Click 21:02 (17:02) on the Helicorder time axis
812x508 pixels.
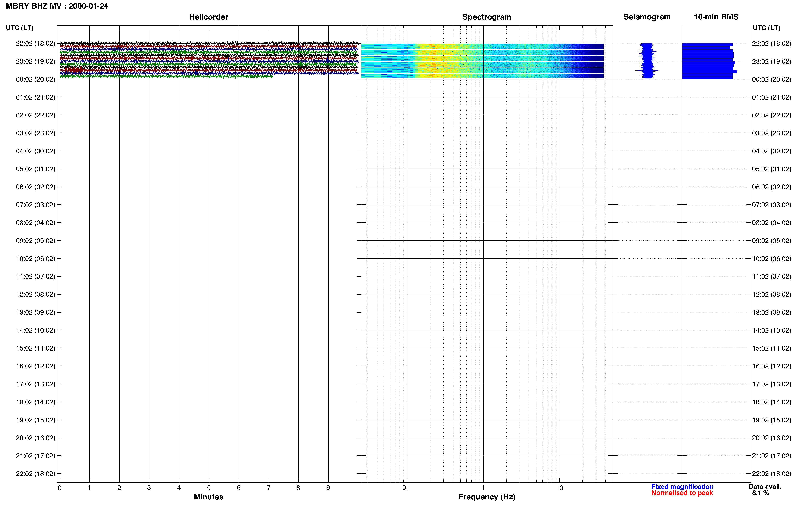35,456
